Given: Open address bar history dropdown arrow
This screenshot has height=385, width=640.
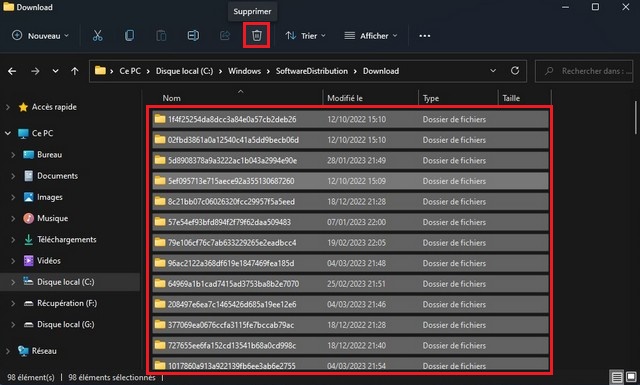Looking at the screenshot, I should [493, 71].
